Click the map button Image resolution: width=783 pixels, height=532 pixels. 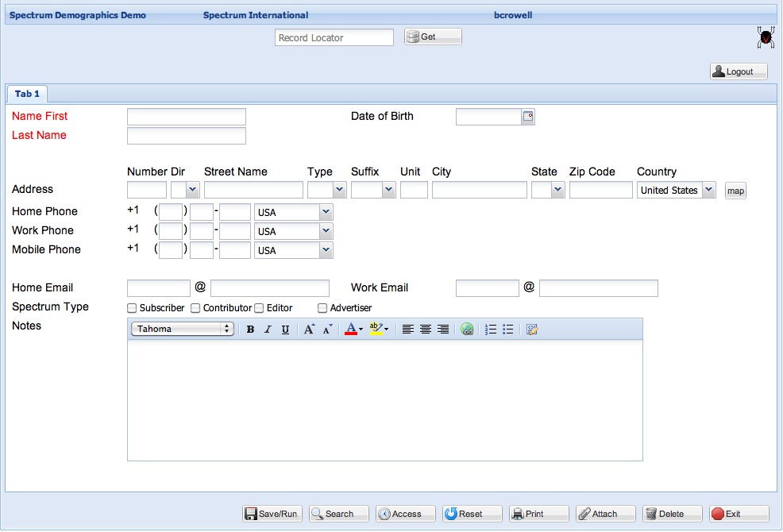click(x=735, y=191)
